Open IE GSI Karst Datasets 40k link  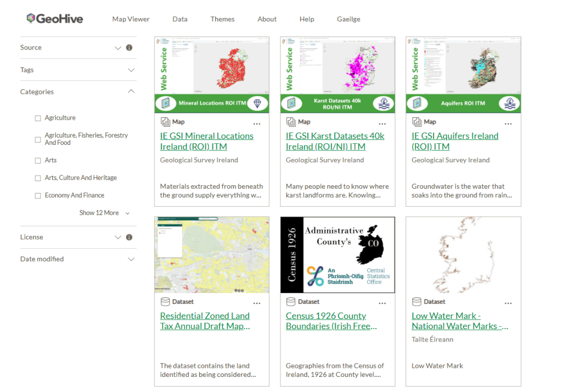click(x=335, y=142)
